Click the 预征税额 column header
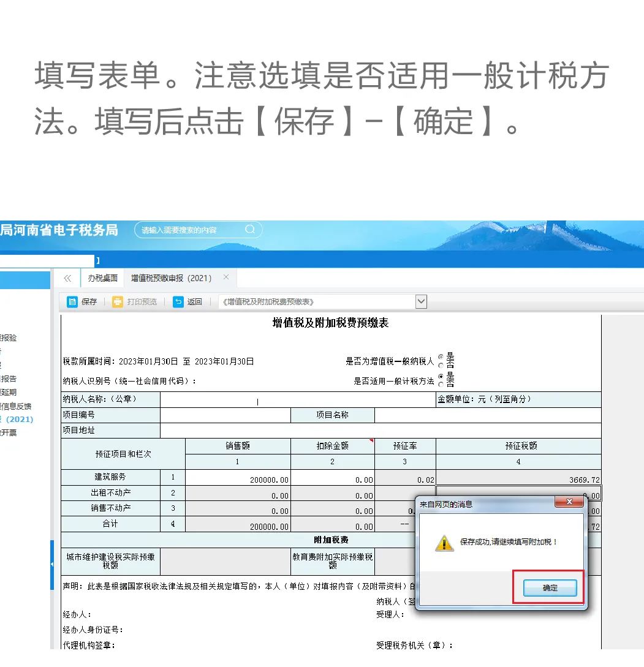 (518, 446)
